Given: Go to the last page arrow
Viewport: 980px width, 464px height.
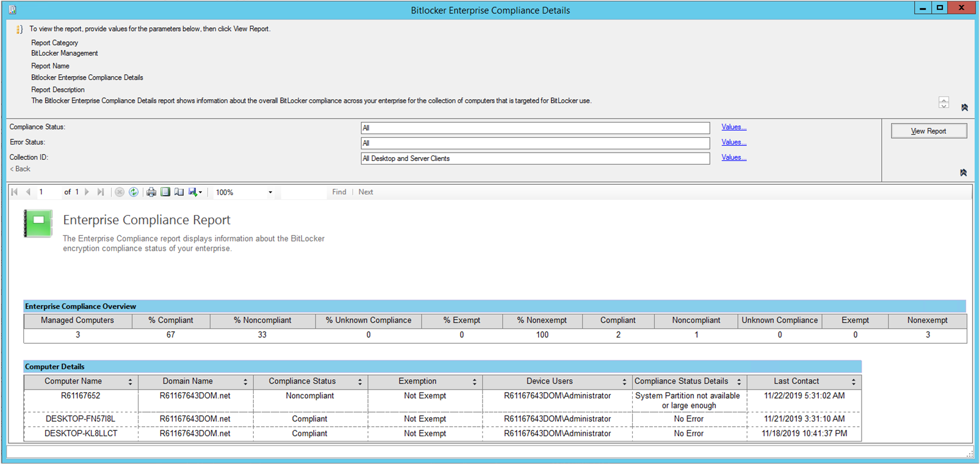Looking at the screenshot, I should [x=101, y=192].
